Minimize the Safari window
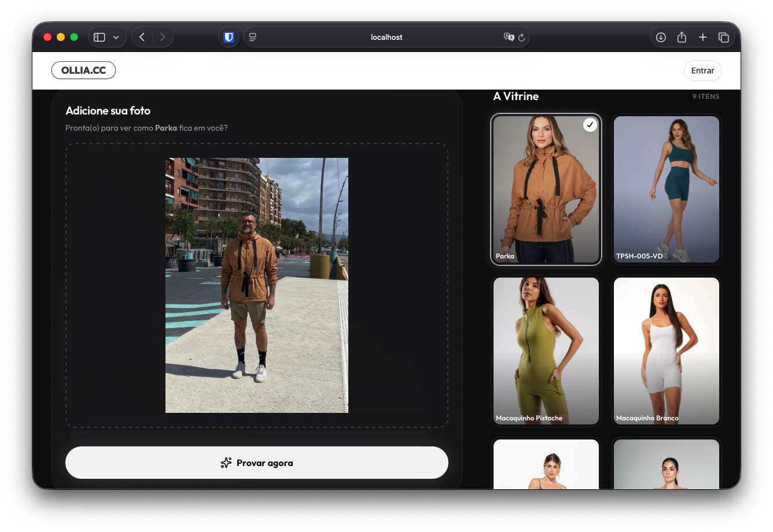The image size is (773, 532). [x=61, y=37]
